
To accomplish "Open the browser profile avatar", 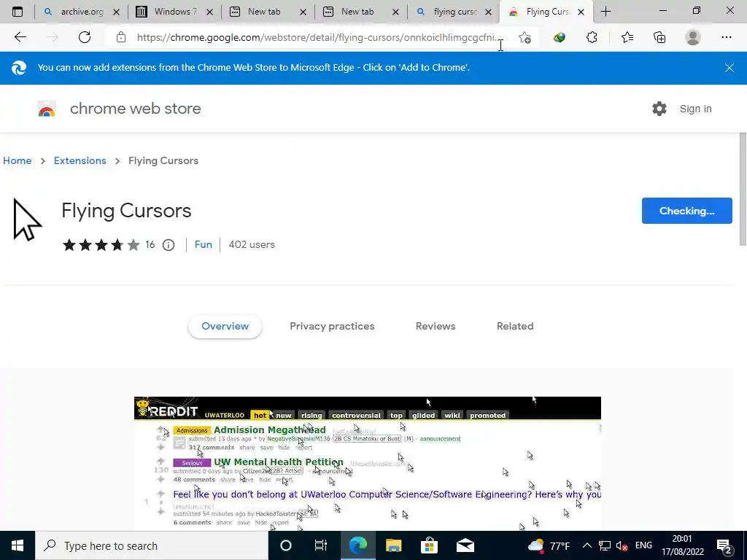I will (693, 37).
